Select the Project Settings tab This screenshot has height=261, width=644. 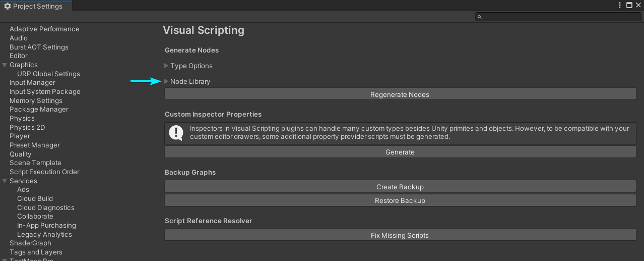click(33, 6)
